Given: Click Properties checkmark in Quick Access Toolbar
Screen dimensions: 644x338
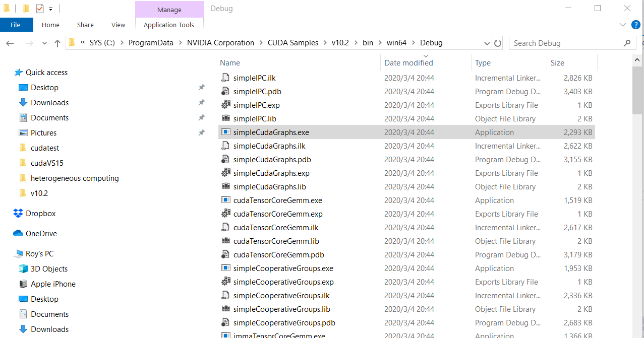Looking at the screenshot, I should [40, 9].
